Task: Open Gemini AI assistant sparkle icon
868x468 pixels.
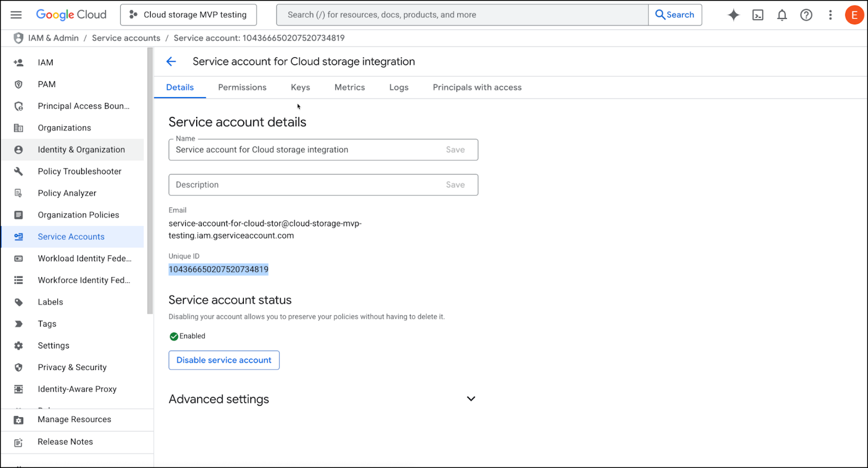Action: [733, 15]
